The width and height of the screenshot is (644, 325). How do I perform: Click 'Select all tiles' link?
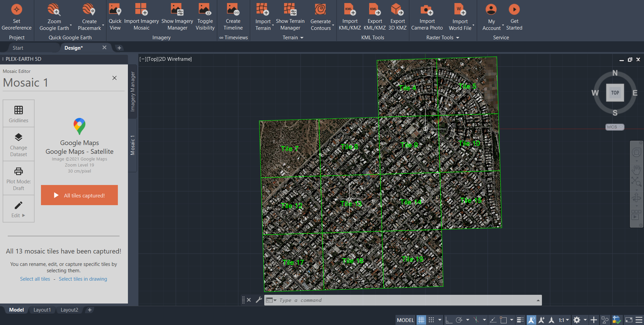tap(35, 279)
